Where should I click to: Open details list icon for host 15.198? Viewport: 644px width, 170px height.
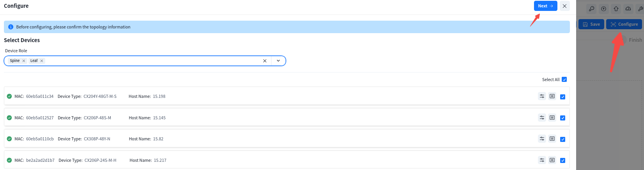click(x=552, y=96)
